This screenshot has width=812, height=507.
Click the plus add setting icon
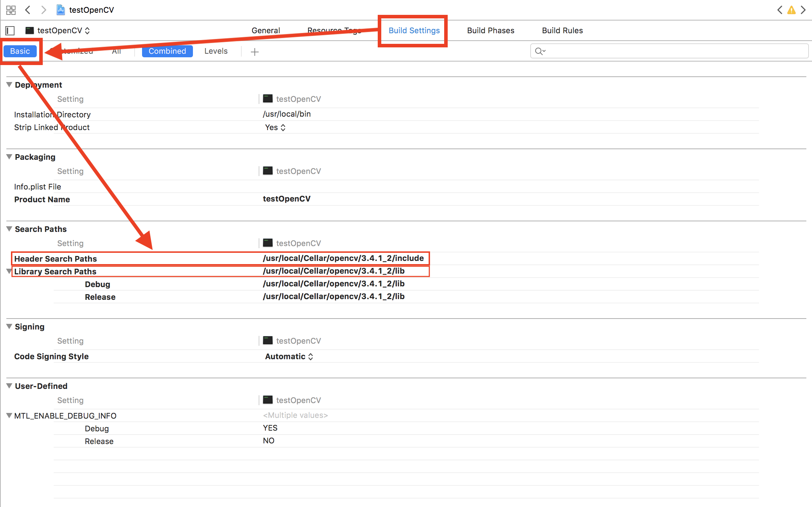point(254,52)
